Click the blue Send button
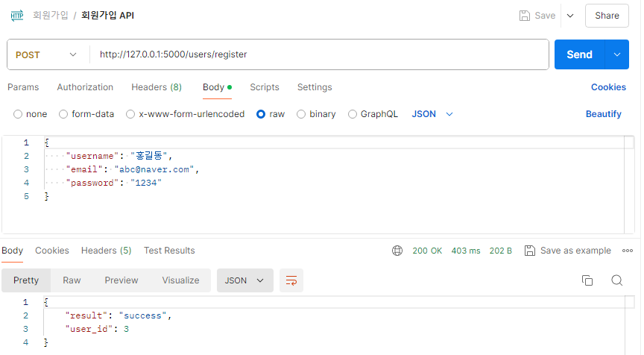 point(579,54)
